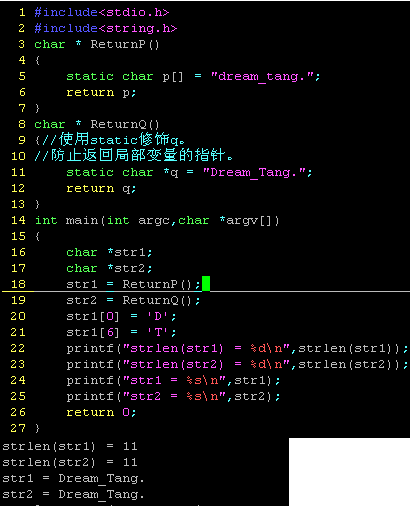The width and height of the screenshot is (410, 506).
Task: Click line number 27
Action: (x=18, y=428)
